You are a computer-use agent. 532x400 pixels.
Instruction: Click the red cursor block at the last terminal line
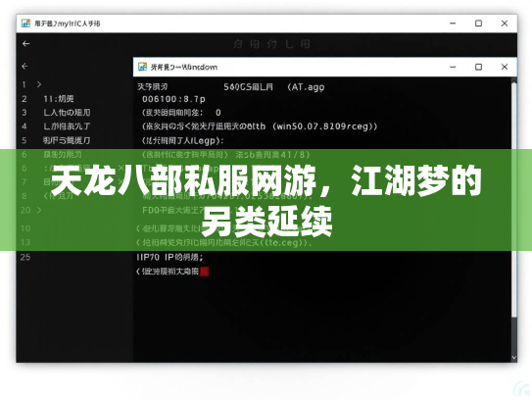pos(204,272)
